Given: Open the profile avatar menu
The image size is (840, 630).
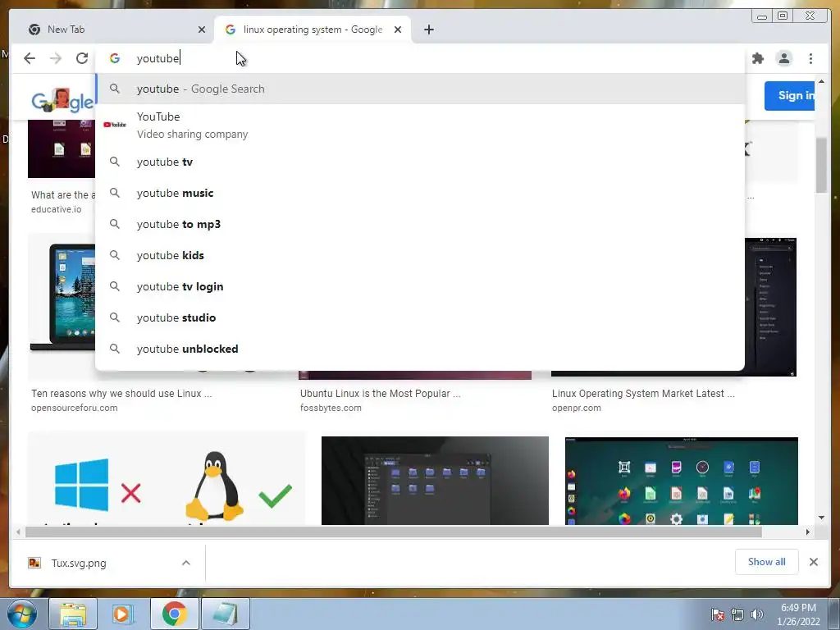Looking at the screenshot, I should (x=783, y=58).
